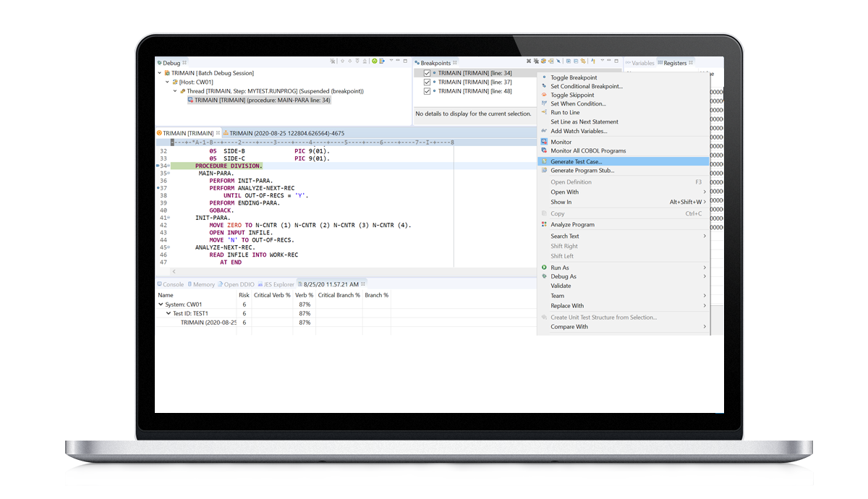Collapse the Test ID: TEST1 row
The width and height of the screenshot is (868, 499).
169,314
